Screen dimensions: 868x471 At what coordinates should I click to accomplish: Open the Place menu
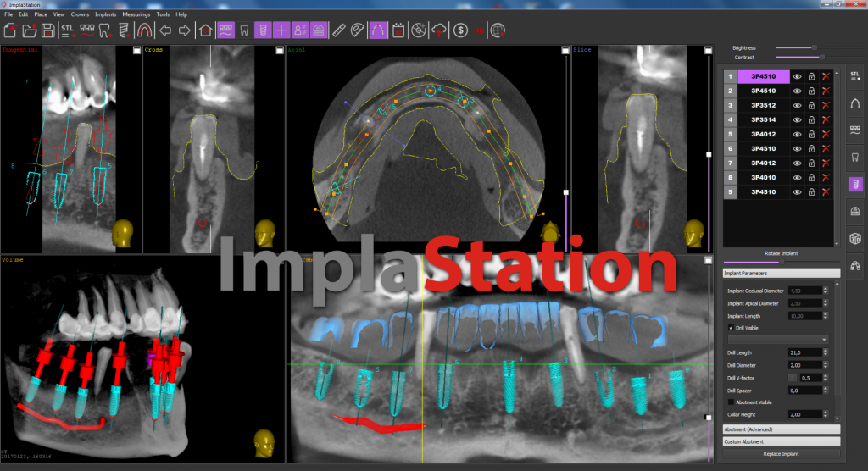(x=41, y=14)
